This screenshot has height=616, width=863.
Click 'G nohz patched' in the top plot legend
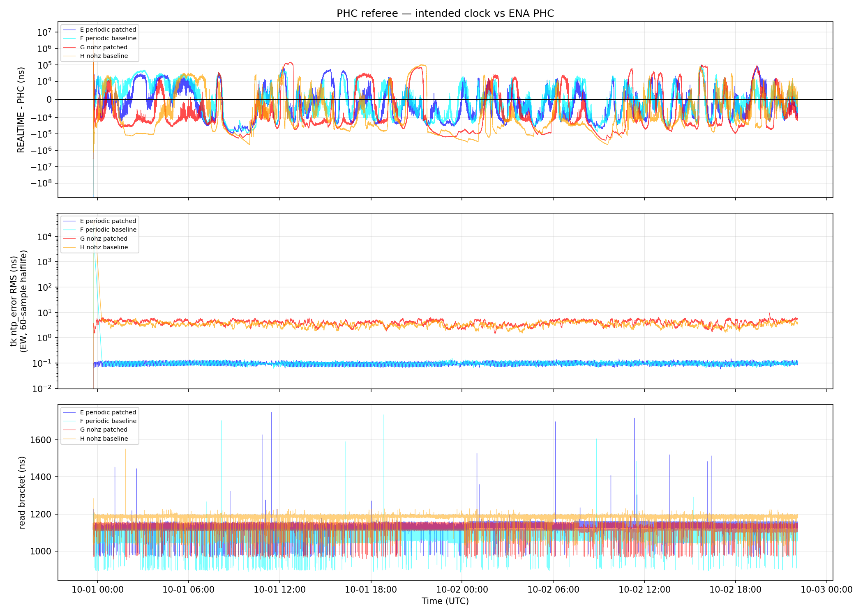pos(104,47)
